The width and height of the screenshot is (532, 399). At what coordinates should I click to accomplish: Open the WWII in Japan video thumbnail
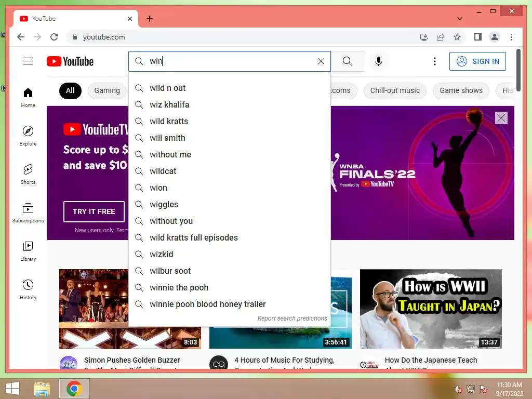point(431,309)
